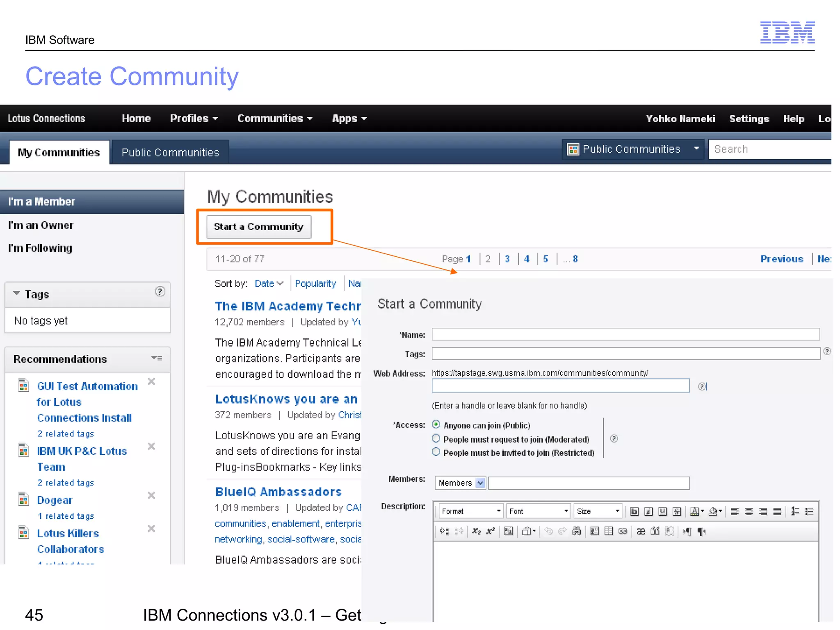Apply subscript formatting
This screenshot has width=840, height=630.
476,531
